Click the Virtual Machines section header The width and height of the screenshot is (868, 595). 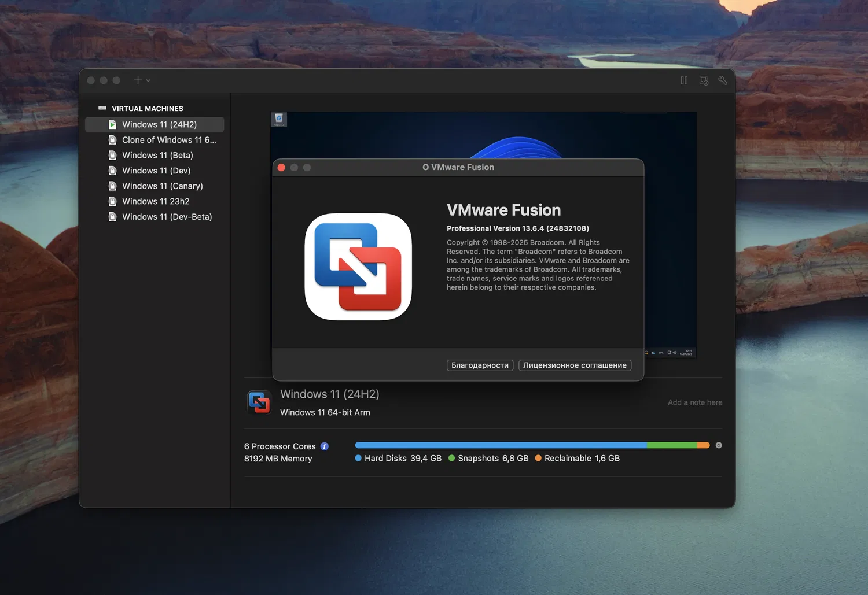[148, 109]
